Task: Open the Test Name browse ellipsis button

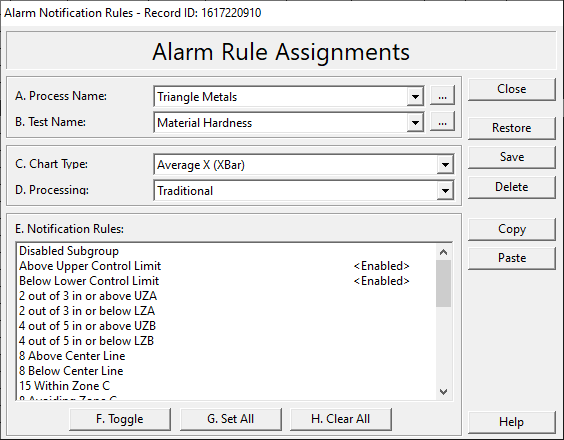Action: (x=442, y=122)
